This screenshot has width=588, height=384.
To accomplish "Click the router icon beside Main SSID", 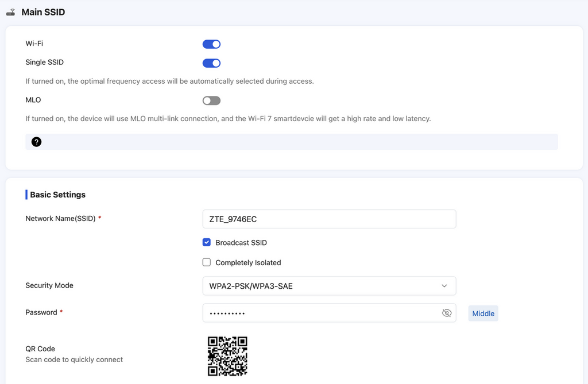I will pyautogui.click(x=10, y=12).
